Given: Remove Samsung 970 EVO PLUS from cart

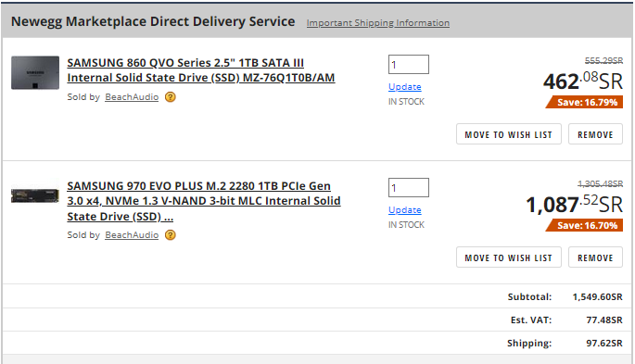Looking at the screenshot, I should click(x=595, y=257).
